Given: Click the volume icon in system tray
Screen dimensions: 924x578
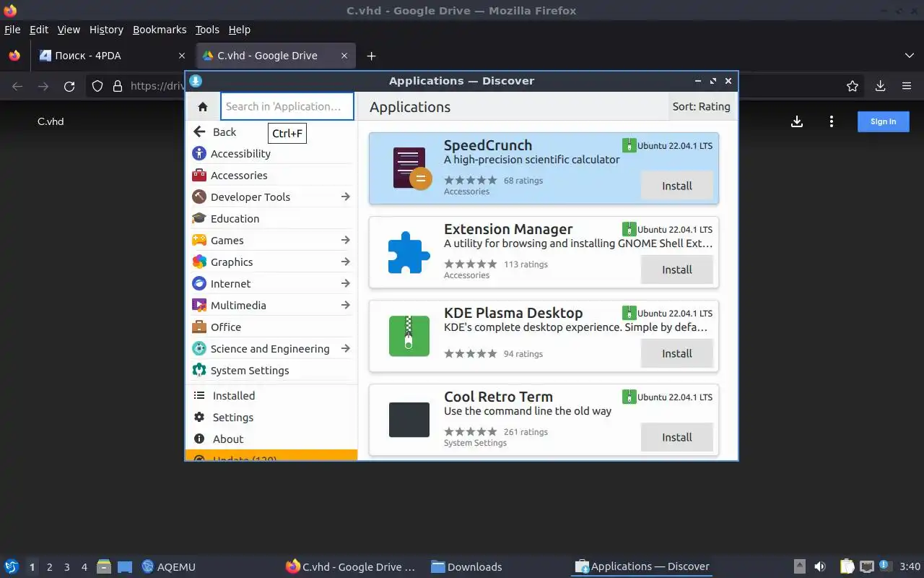Looking at the screenshot, I should (x=820, y=567).
